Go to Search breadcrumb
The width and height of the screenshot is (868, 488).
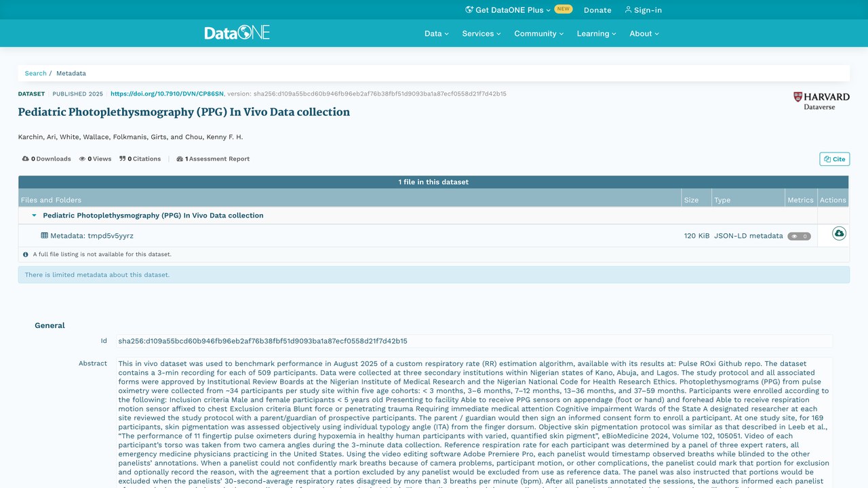tap(36, 73)
